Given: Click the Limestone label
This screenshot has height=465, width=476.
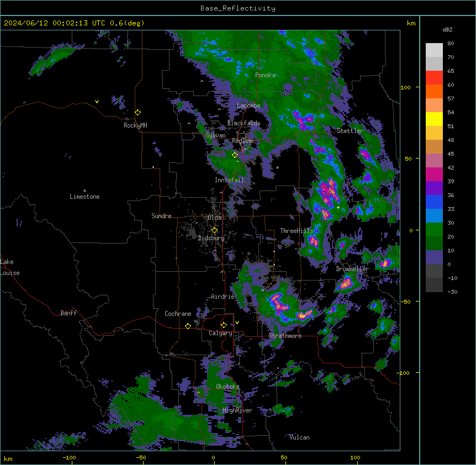Looking at the screenshot, I should [84, 197].
